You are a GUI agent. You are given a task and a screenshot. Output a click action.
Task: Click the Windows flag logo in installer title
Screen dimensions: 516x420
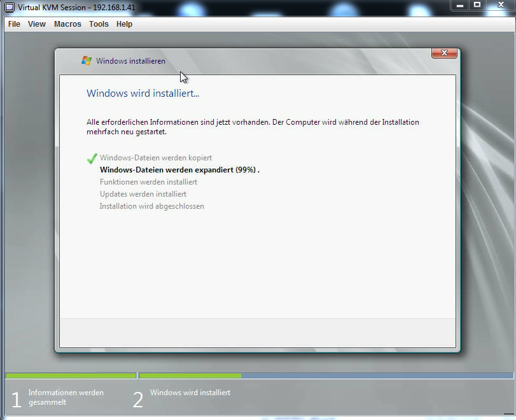click(87, 61)
